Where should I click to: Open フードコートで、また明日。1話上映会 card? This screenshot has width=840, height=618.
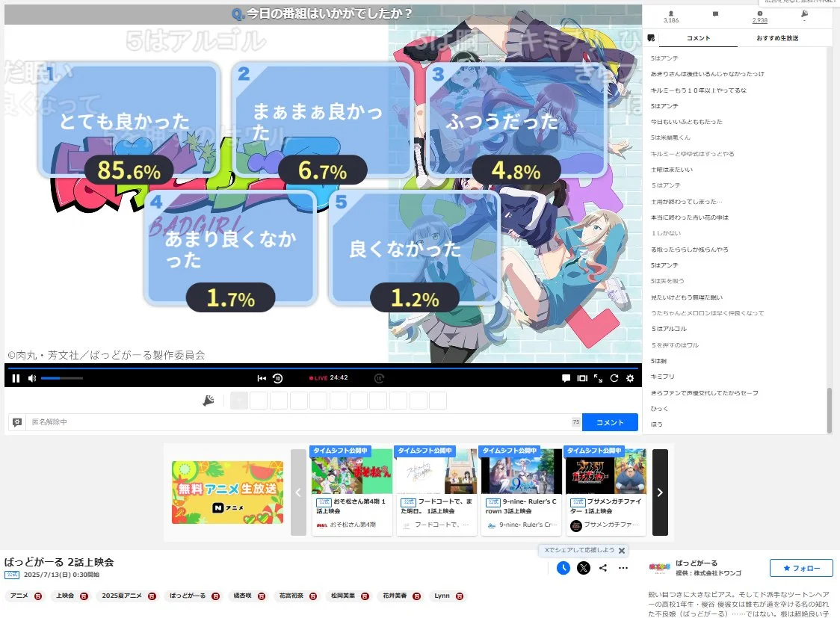[x=436, y=491]
